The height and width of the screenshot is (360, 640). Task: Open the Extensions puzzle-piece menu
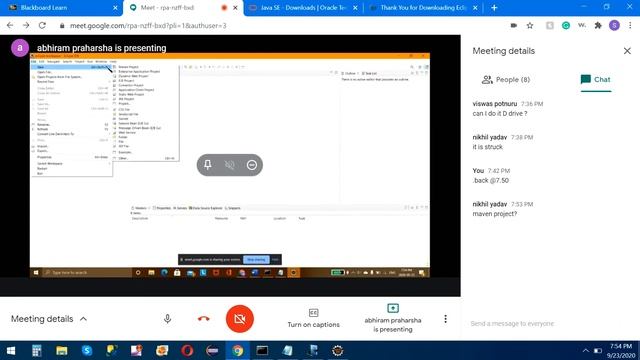coord(598,25)
